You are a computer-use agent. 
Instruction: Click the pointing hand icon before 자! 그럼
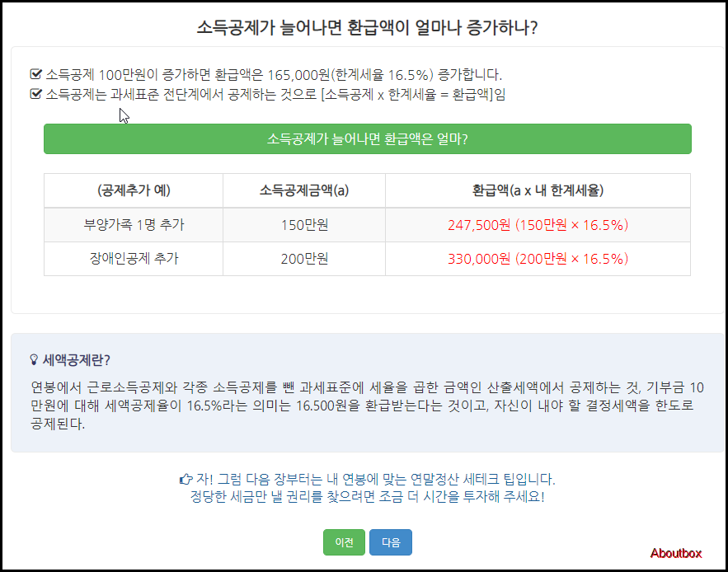point(186,479)
